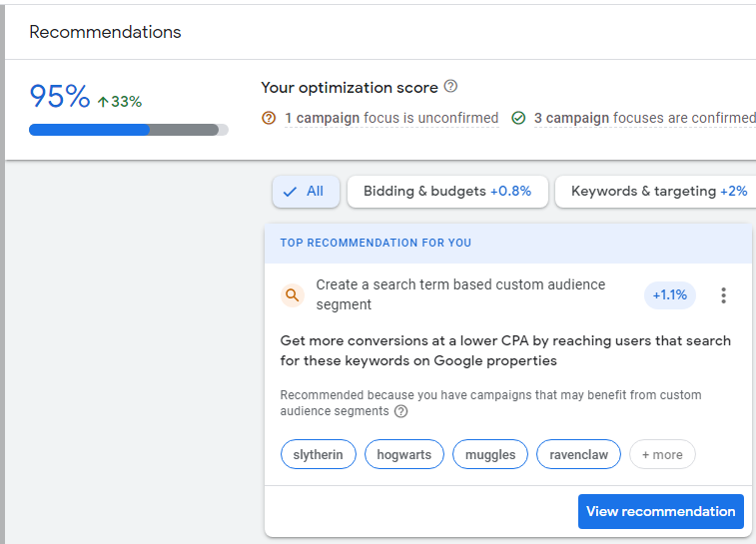
Task: Click the optimization score progress bar
Action: [129, 130]
